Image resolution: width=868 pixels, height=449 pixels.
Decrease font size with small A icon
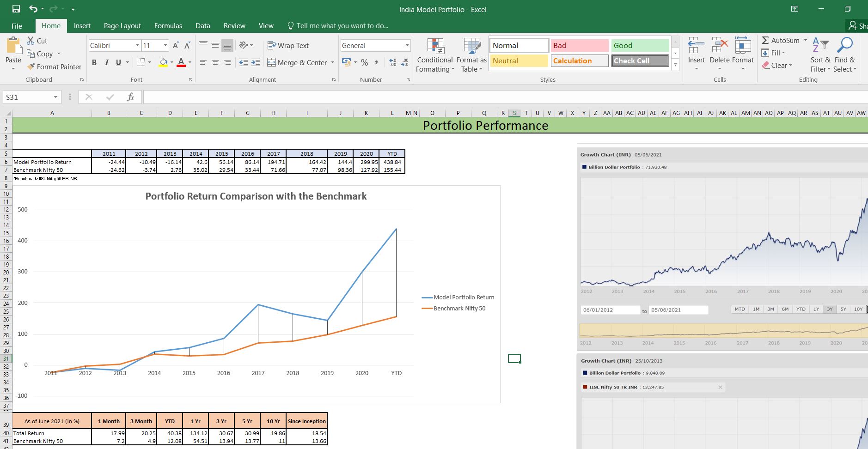(x=187, y=45)
